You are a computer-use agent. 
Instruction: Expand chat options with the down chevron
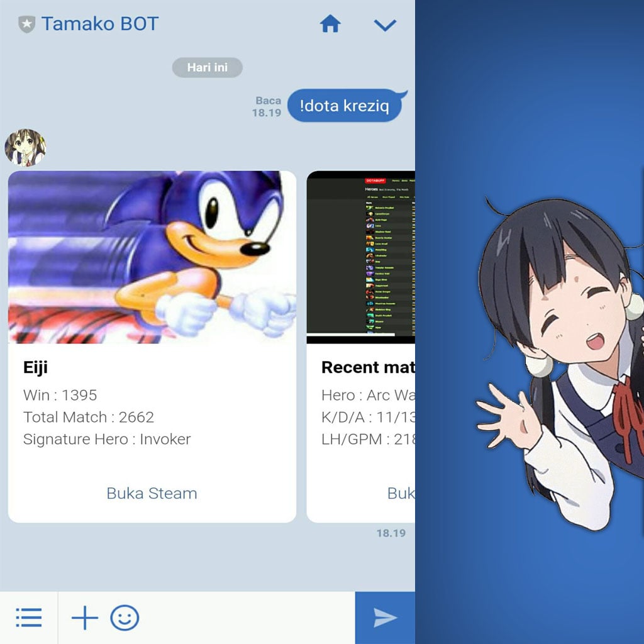(386, 26)
